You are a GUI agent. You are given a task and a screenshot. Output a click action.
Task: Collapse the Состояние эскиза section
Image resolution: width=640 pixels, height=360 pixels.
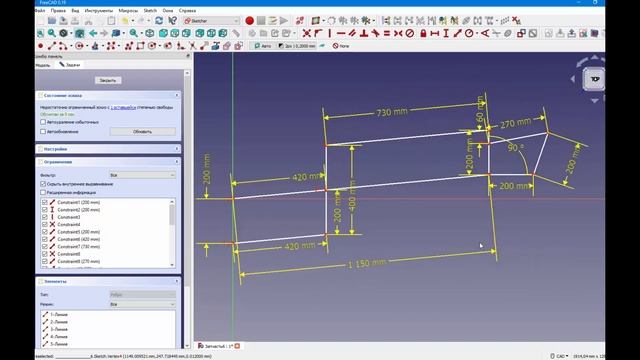[177, 96]
